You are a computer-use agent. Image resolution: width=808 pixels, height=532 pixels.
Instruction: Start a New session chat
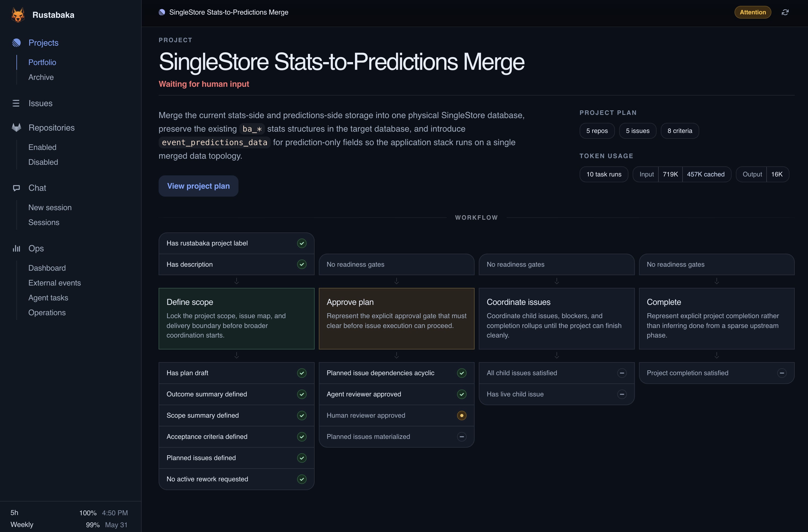point(50,207)
